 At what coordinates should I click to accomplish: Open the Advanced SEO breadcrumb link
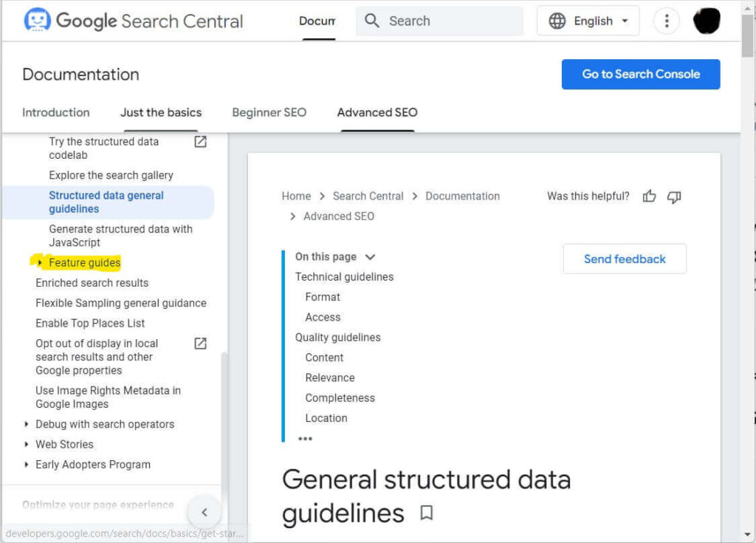338,216
